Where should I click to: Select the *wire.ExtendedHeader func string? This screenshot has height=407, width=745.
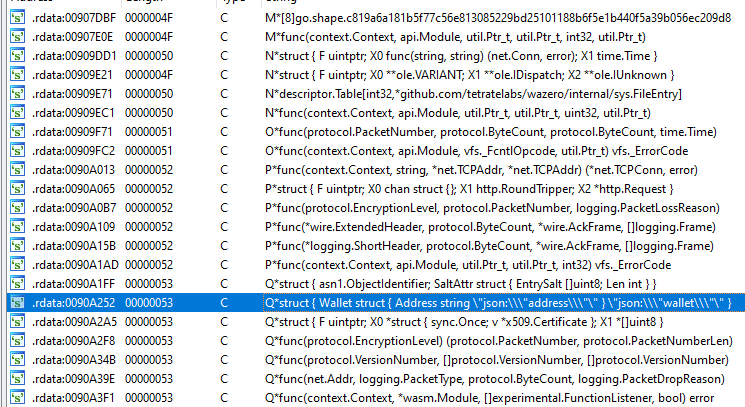(490, 227)
